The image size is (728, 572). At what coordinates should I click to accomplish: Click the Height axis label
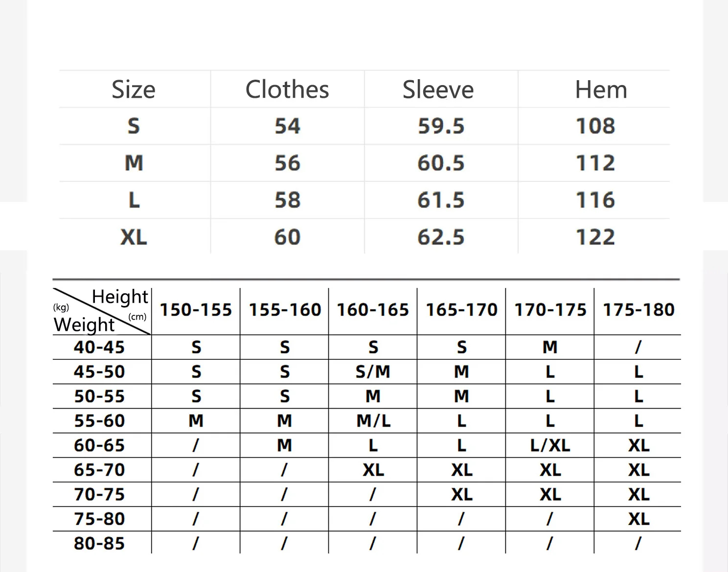[x=120, y=297]
